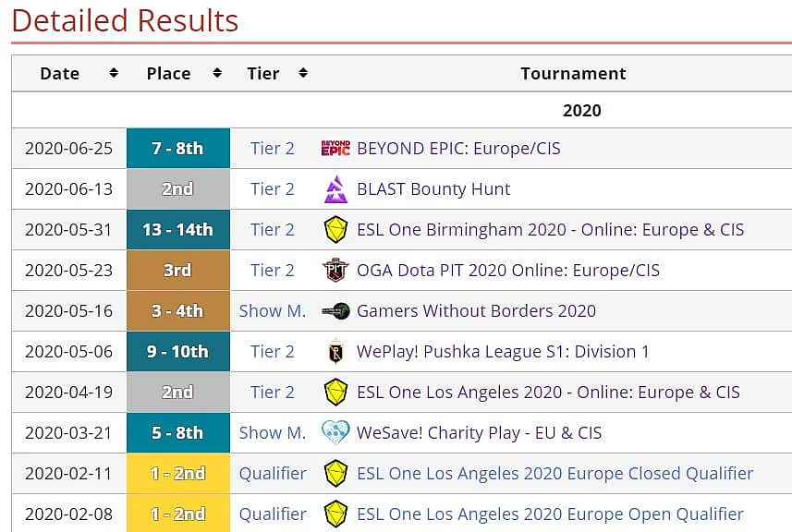Click the WePlay! Pushka League logo icon
Viewport: 792px width, 532px height.
pos(335,352)
